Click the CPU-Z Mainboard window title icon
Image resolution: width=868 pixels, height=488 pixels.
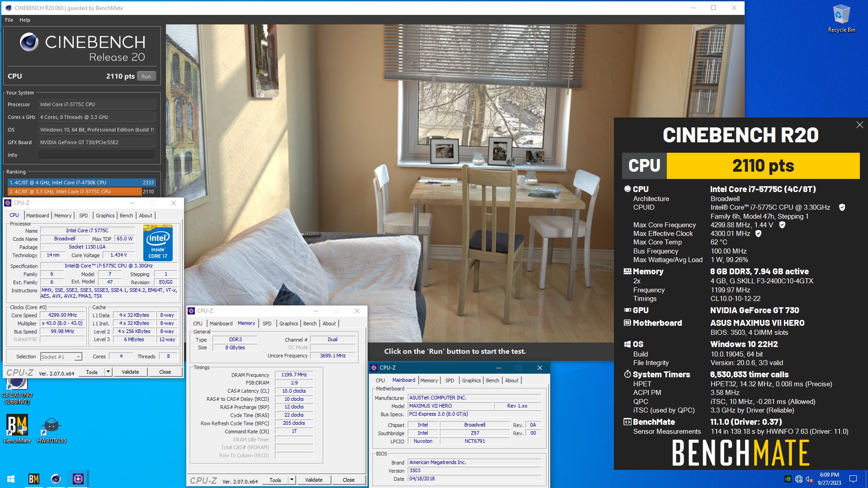[374, 368]
